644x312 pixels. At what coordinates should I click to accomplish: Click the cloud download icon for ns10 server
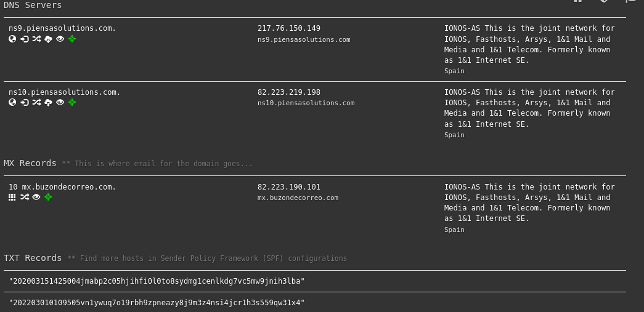point(48,102)
